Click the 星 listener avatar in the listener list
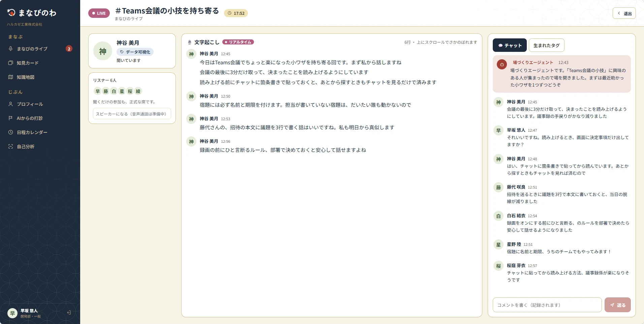 click(x=122, y=91)
